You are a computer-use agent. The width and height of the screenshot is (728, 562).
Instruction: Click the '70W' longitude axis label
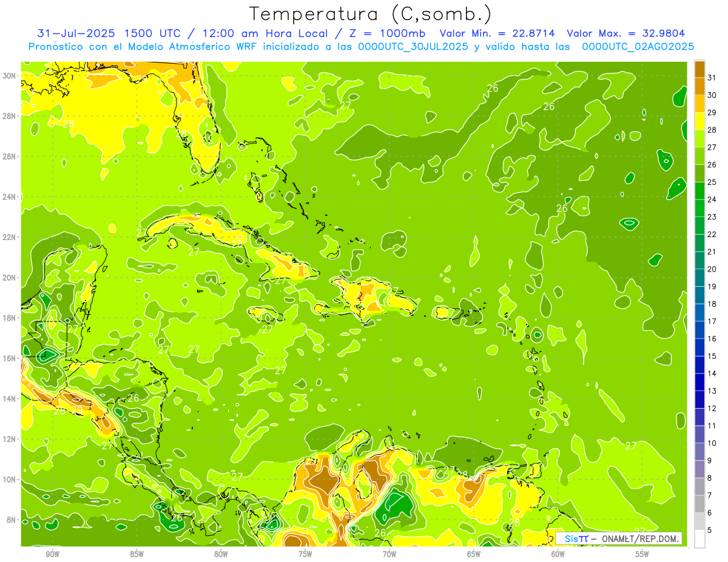(x=389, y=554)
